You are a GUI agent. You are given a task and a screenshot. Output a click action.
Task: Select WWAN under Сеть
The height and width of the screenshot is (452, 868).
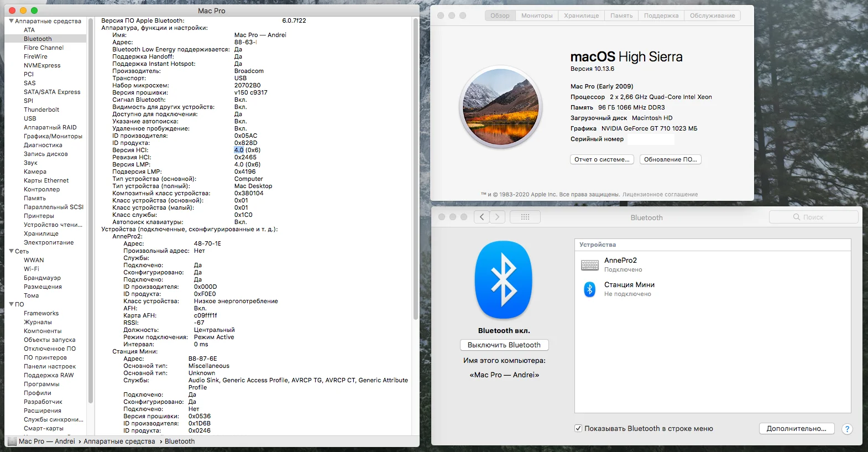(x=34, y=260)
